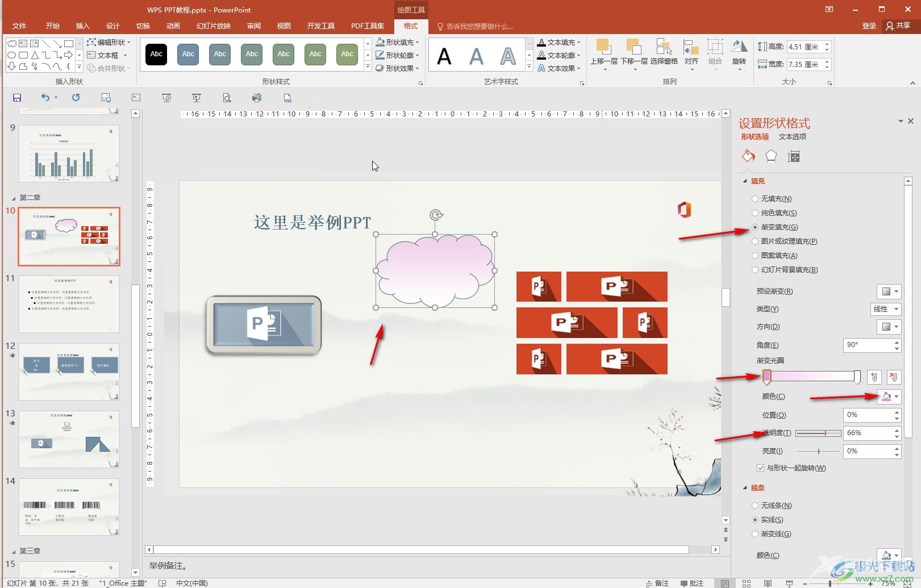Click the 形状选项 (Shape Options) label

(x=755, y=137)
